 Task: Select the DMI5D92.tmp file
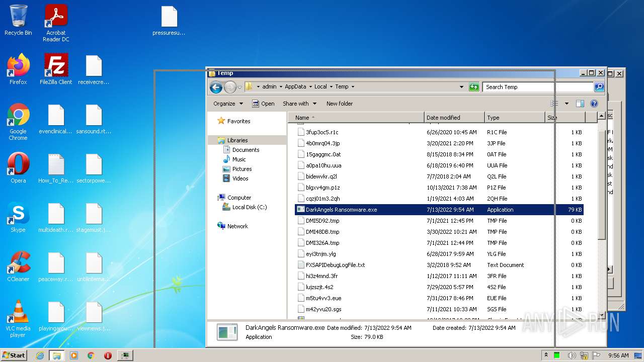(439, 221)
